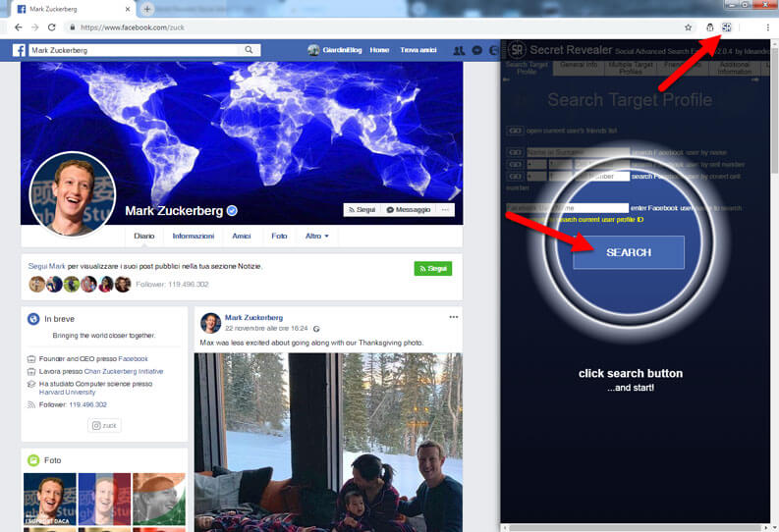This screenshot has width=779, height=532.
Task: Go to Facebook Home
Action: point(379,50)
